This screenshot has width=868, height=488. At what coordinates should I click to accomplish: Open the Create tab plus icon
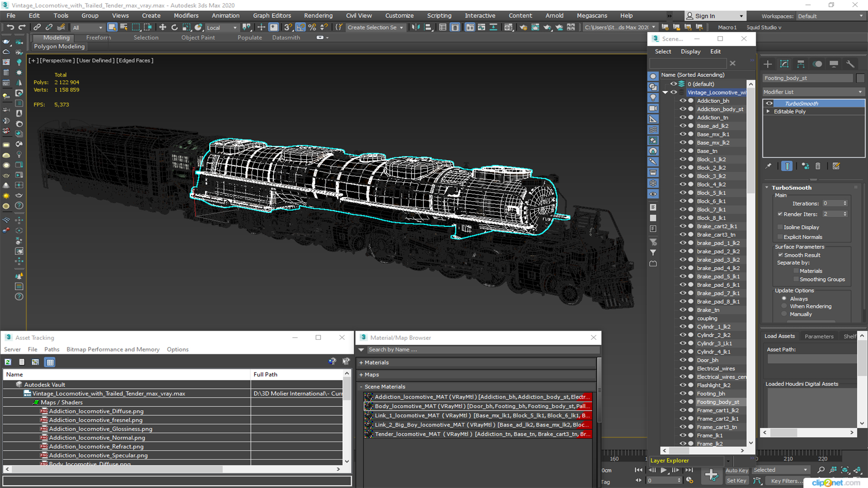768,64
